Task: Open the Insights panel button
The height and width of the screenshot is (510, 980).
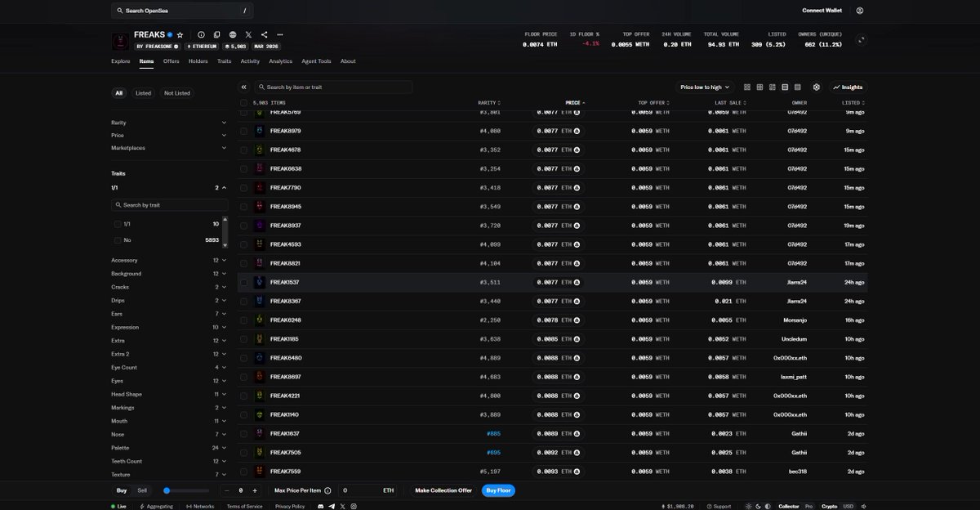Action: (848, 87)
